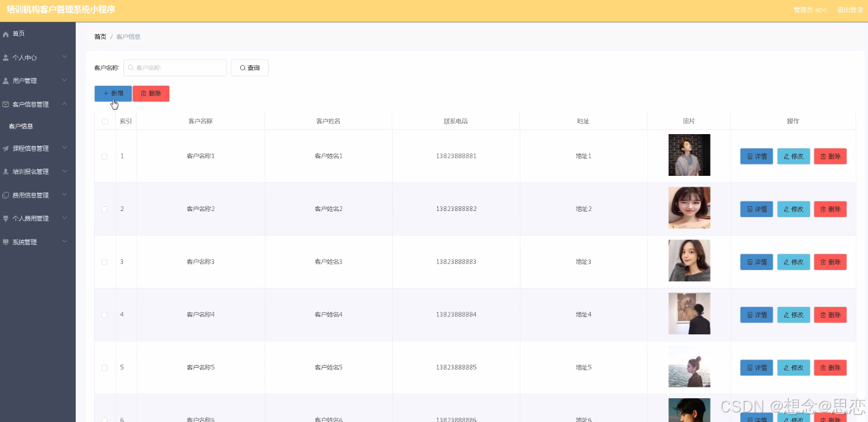Screen dimensions: 868x422
Task: Click the magnifier icon inside 客户名称 search field
Action: click(131, 68)
